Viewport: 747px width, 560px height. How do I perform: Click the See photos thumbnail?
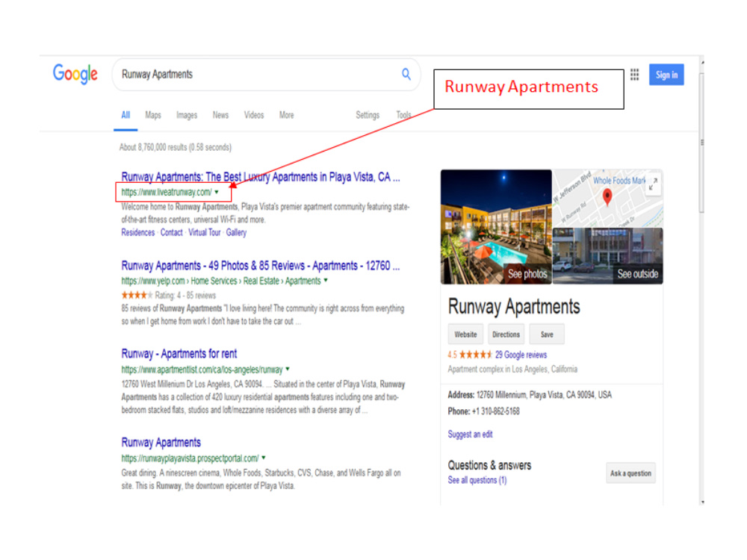pos(496,227)
